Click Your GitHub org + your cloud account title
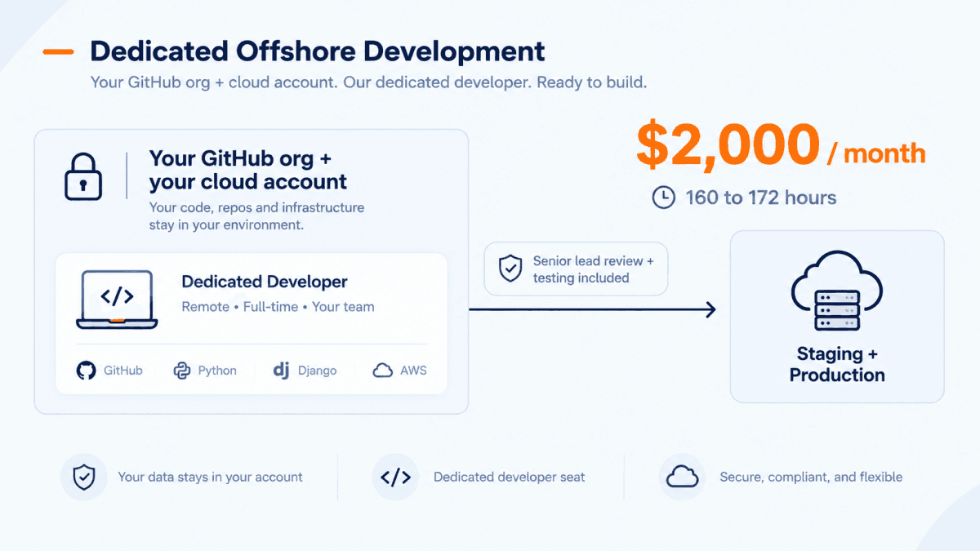Image resolution: width=980 pixels, height=551 pixels. click(248, 170)
